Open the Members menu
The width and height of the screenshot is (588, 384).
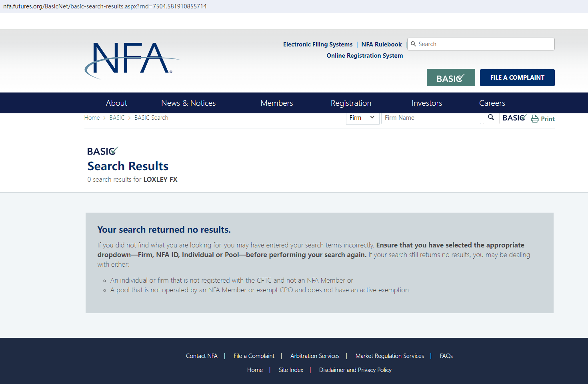[277, 103]
